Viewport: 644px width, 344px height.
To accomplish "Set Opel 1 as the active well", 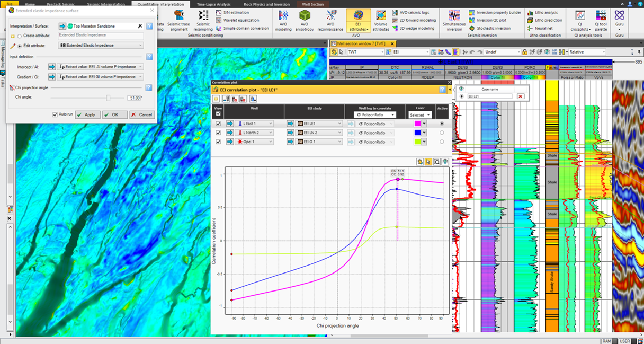I will point(442,142).
